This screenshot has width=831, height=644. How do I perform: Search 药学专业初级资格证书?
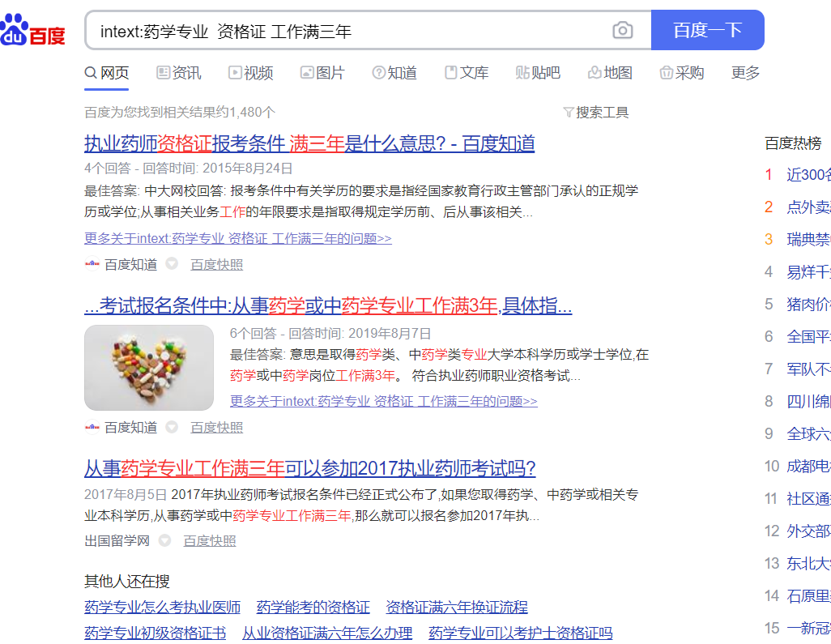pos(156,633)
